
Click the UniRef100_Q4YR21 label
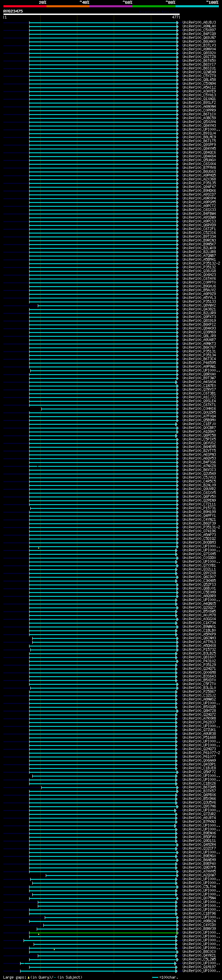pos(199,955)
